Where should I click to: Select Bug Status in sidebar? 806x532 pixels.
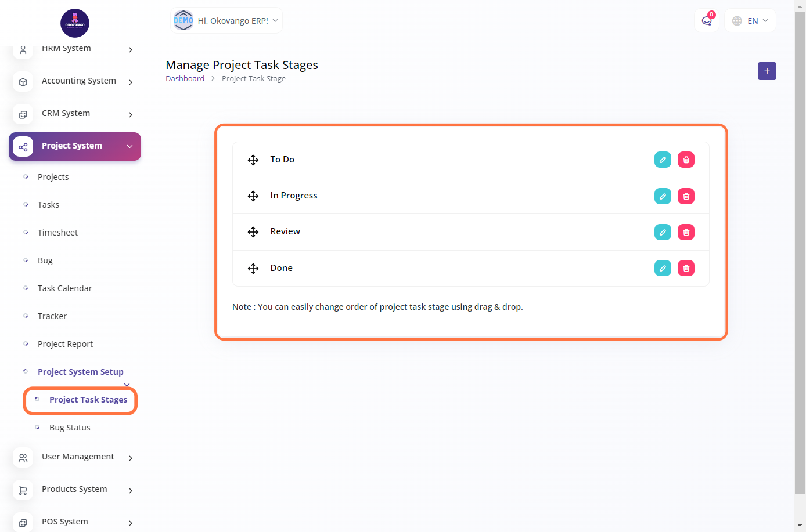70,428
